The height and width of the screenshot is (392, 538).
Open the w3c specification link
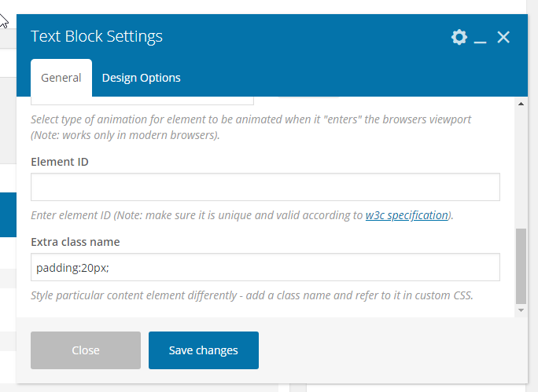[x=407, y=215]
